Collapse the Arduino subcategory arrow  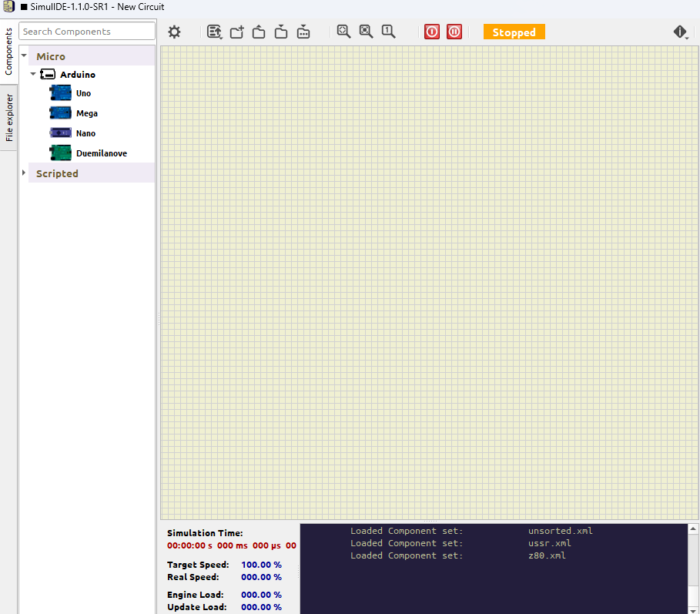[33, 75]
